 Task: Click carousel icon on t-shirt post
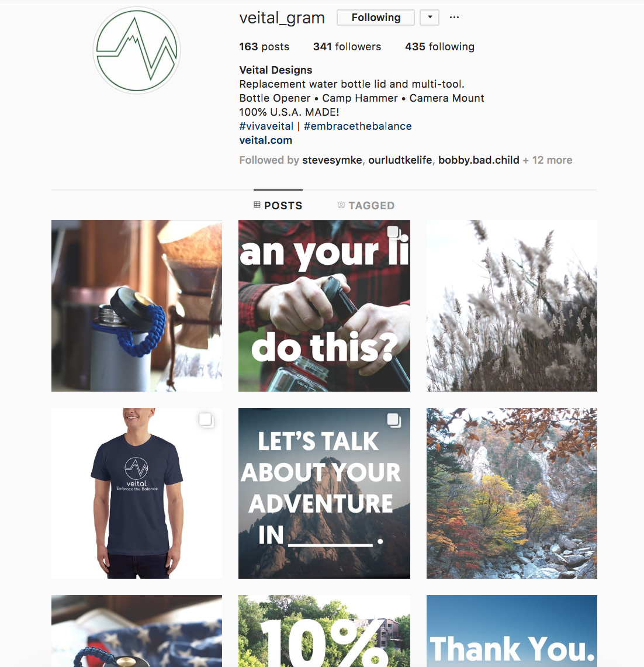(206, 420)
